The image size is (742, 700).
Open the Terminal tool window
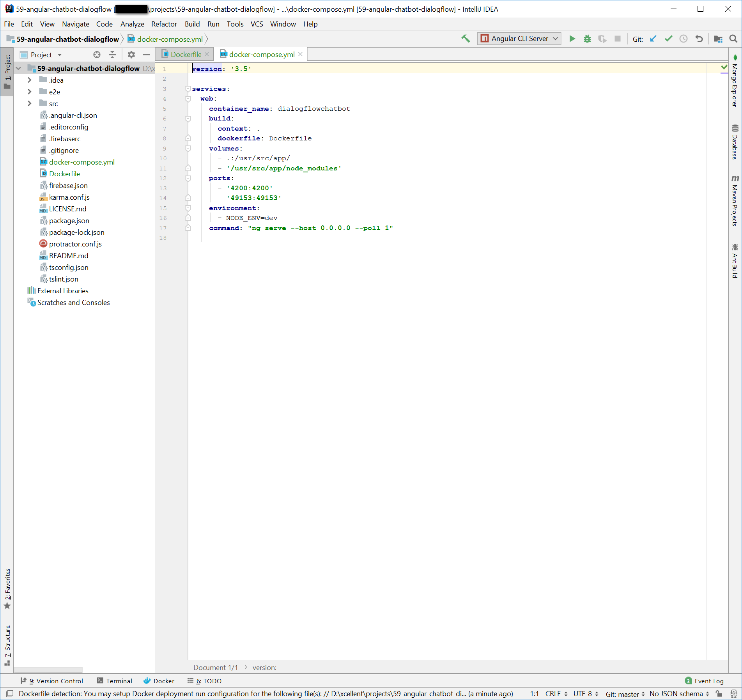115,681
